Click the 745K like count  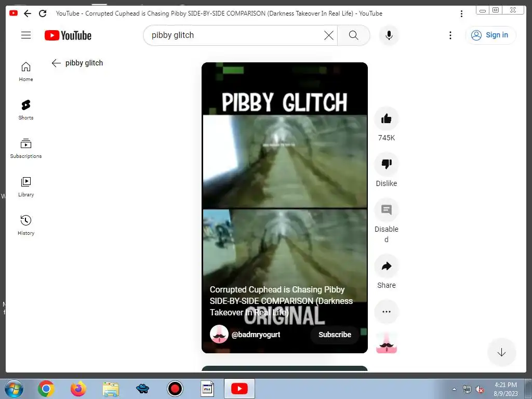[387, 138]
